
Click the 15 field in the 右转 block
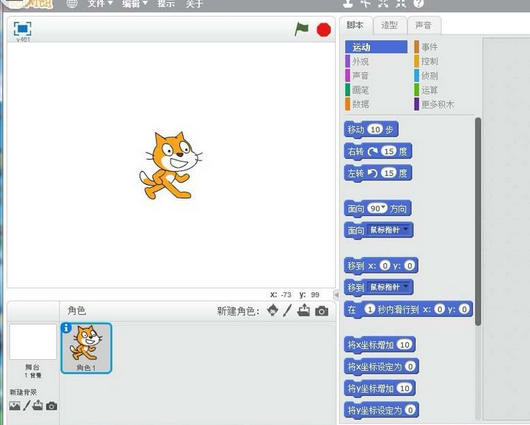[389, 151]
